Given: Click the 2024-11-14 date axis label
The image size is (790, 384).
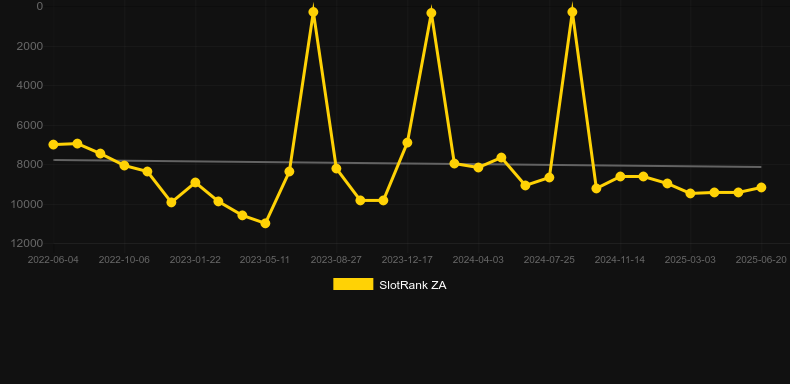Looking at the screenshot, I should click(620, 260).
